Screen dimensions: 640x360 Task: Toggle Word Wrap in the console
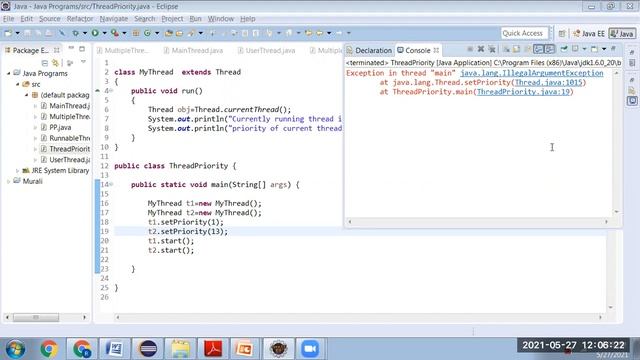click(x=528, y=49)
